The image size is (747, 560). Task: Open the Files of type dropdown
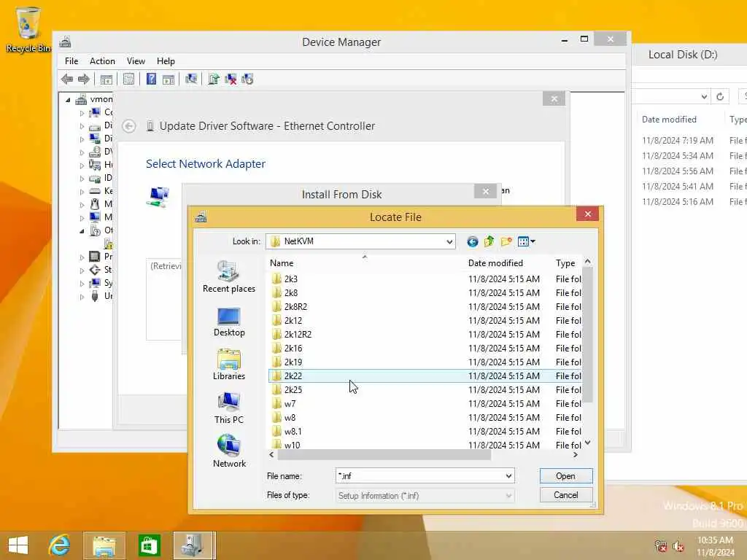point(425,496)
